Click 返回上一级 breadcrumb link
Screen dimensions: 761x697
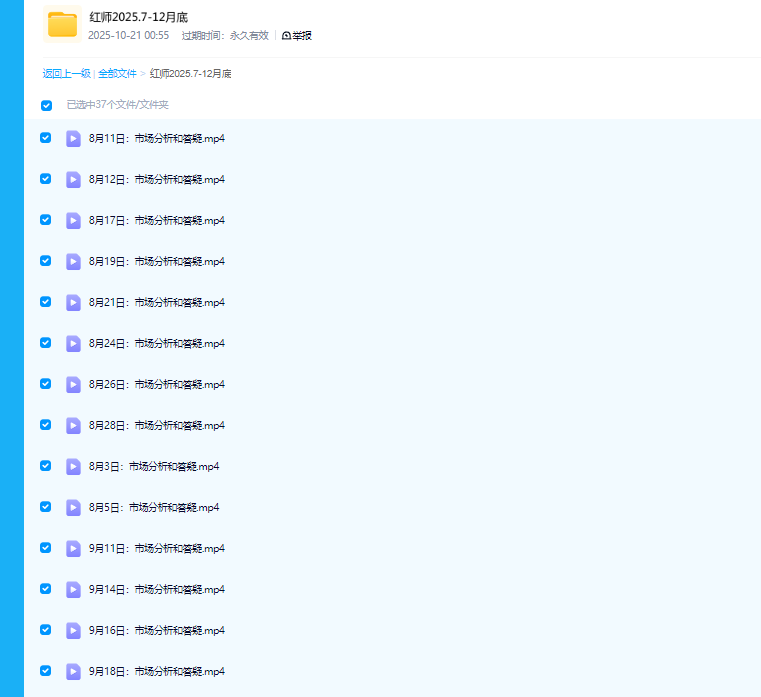pos(66,74)
